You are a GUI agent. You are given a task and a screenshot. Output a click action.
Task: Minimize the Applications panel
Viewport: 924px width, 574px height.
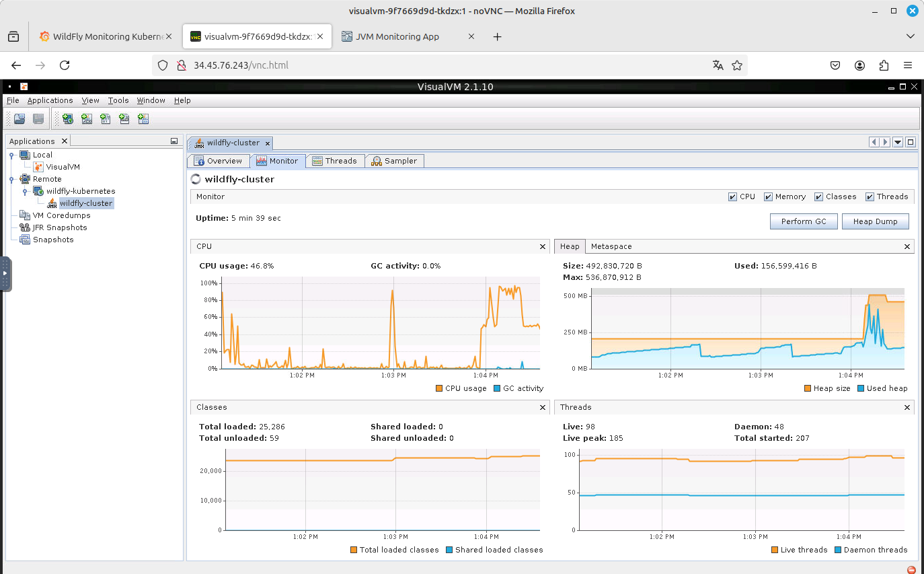(174, 141)
